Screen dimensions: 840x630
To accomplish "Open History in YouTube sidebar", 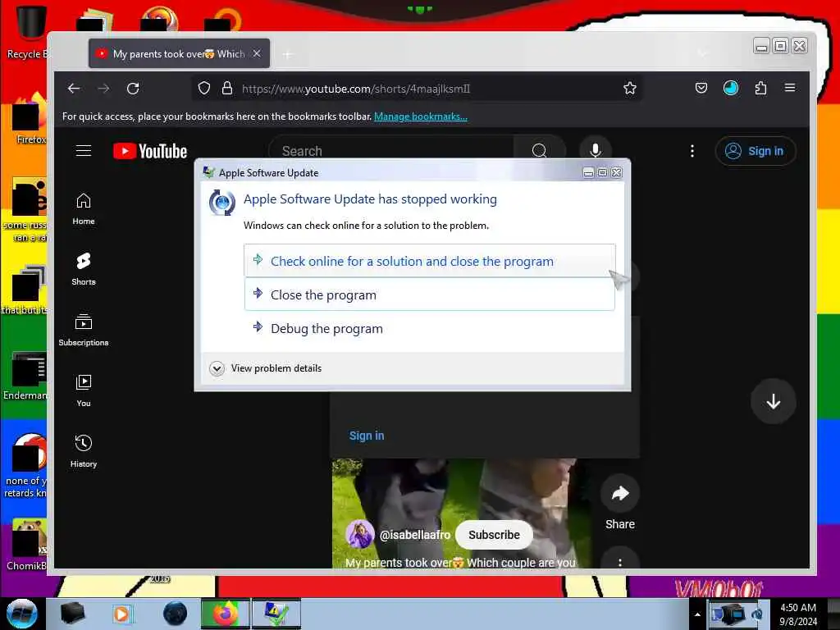I will (84, 451).
